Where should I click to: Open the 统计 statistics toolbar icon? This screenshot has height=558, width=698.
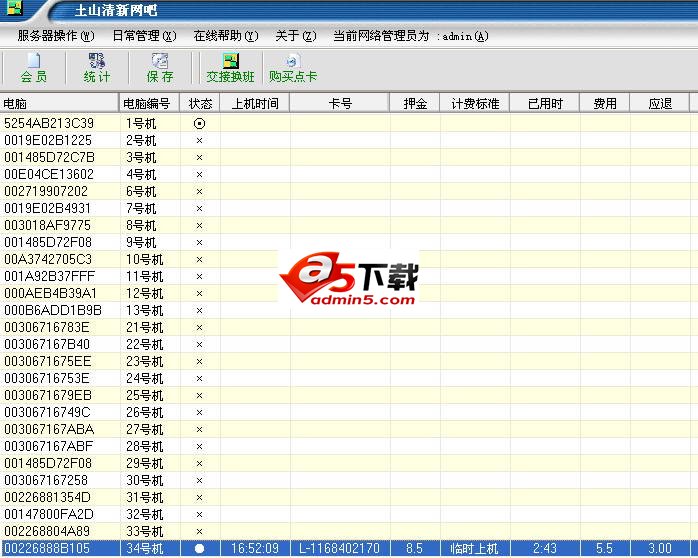click(97, 68)
